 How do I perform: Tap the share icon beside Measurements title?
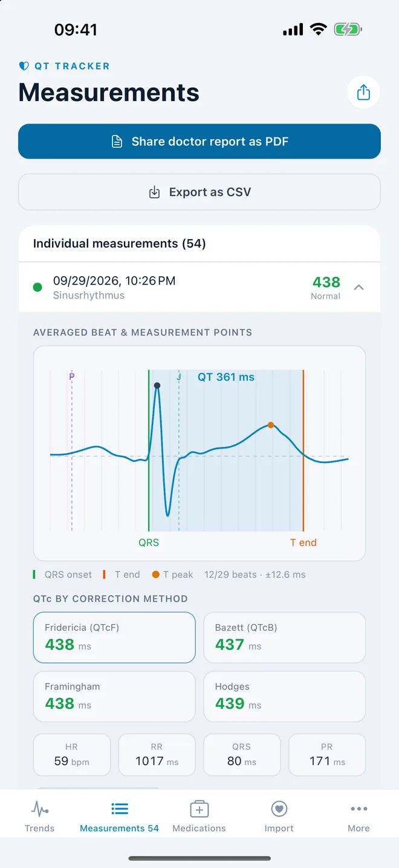pos(363,93)
